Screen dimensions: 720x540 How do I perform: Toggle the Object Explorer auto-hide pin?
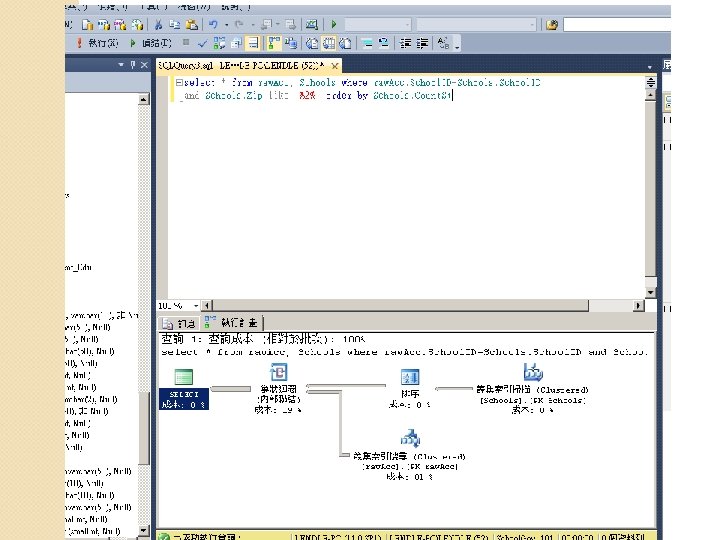click(134, 64)
